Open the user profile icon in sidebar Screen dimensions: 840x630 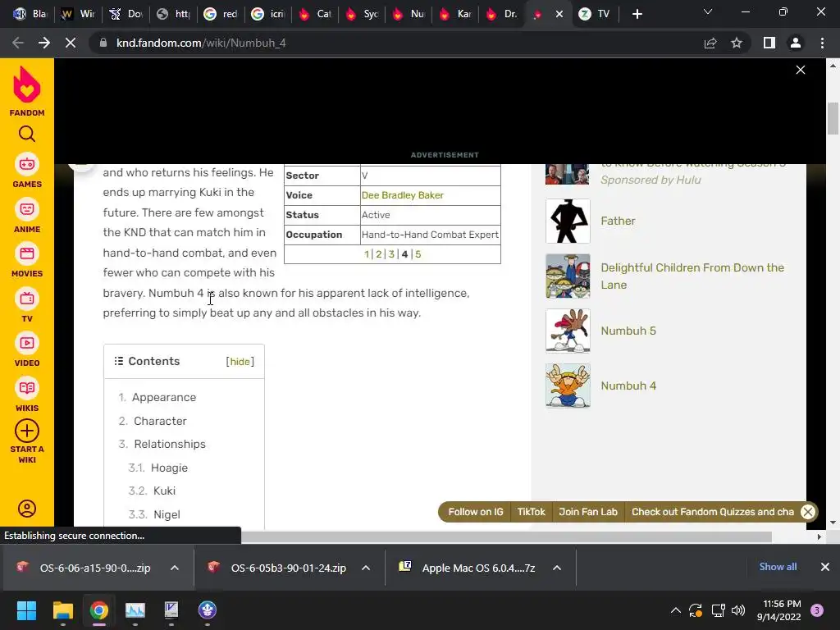coord(27,509)
